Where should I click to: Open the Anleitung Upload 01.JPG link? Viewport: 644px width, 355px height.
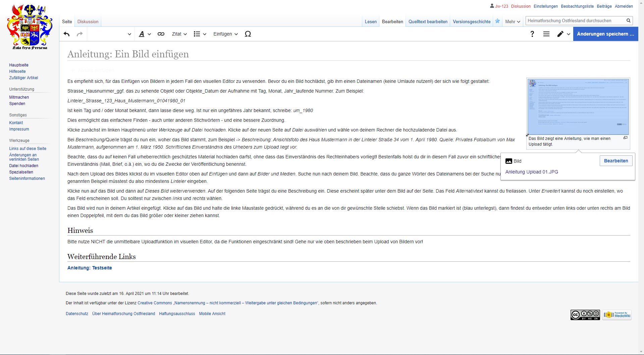(x=532, y=172)
